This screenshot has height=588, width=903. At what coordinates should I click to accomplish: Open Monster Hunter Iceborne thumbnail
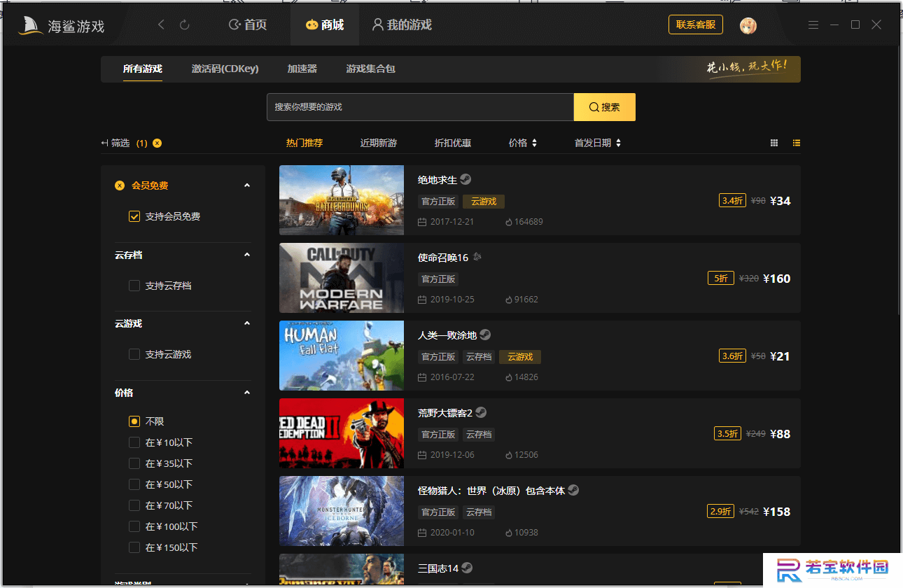click(x=342, y=511)
